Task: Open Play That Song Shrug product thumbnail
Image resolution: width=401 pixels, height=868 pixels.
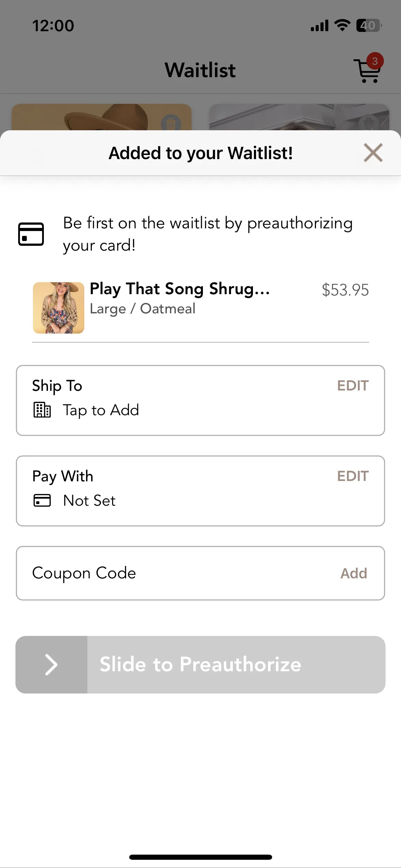Action: coord(59,308)
